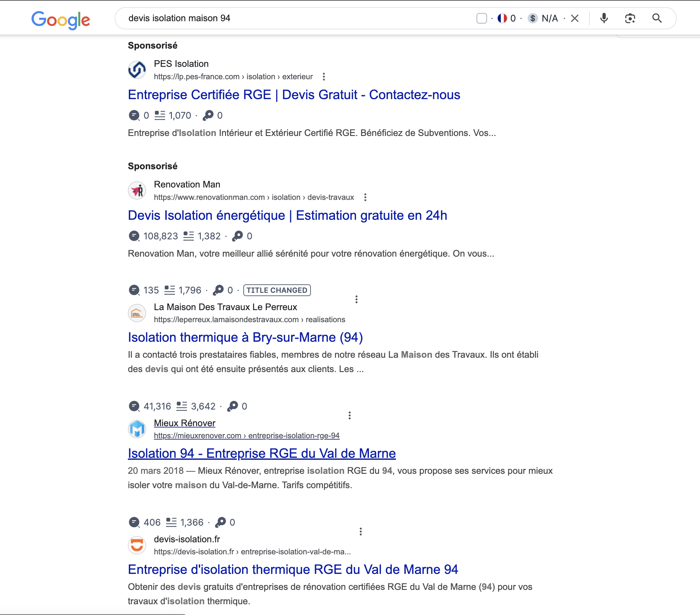Click the Mieux Rénover favicon

pyautogui.click(x=137, y=429)
